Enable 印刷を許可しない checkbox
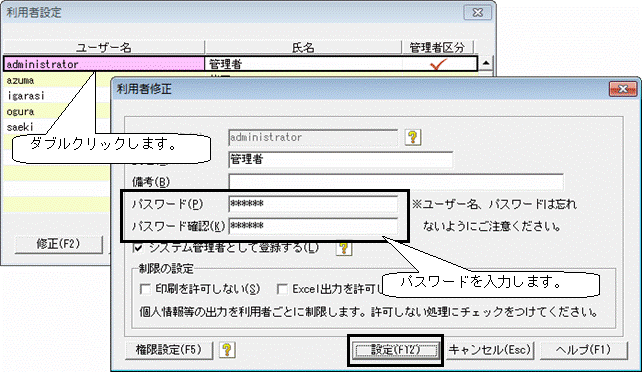Viewport: 642px width, 372px height. (145, 289)
